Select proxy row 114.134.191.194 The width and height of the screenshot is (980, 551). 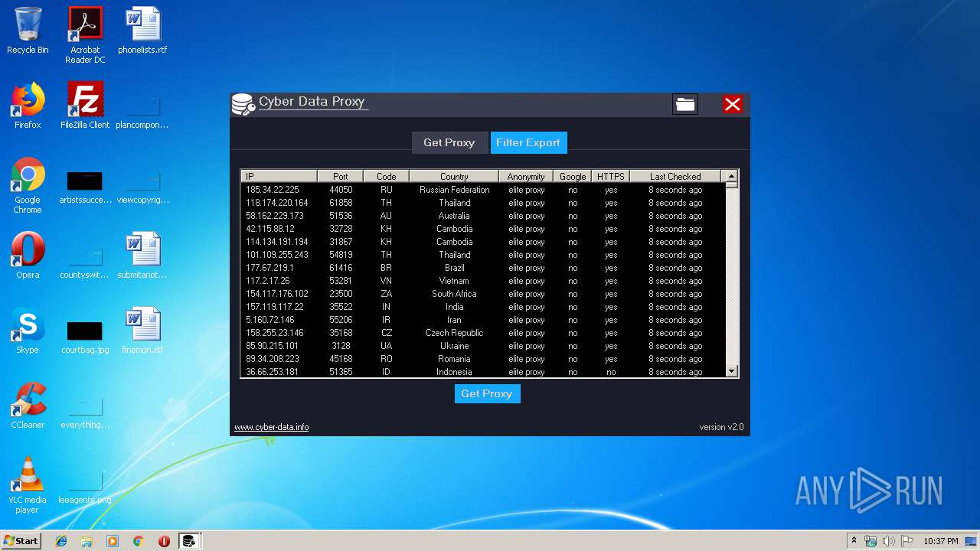(483, 242)
